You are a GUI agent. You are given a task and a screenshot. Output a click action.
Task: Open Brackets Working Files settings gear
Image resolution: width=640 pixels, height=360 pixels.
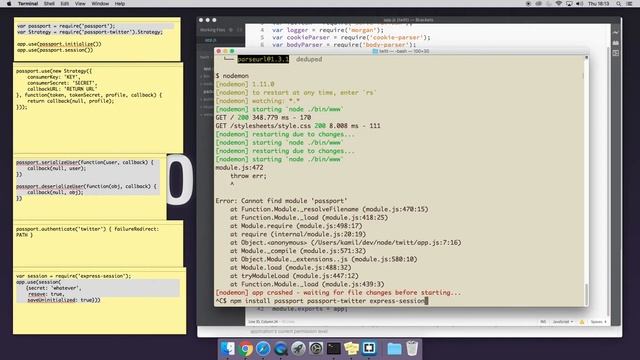click(x=231, y=30)
